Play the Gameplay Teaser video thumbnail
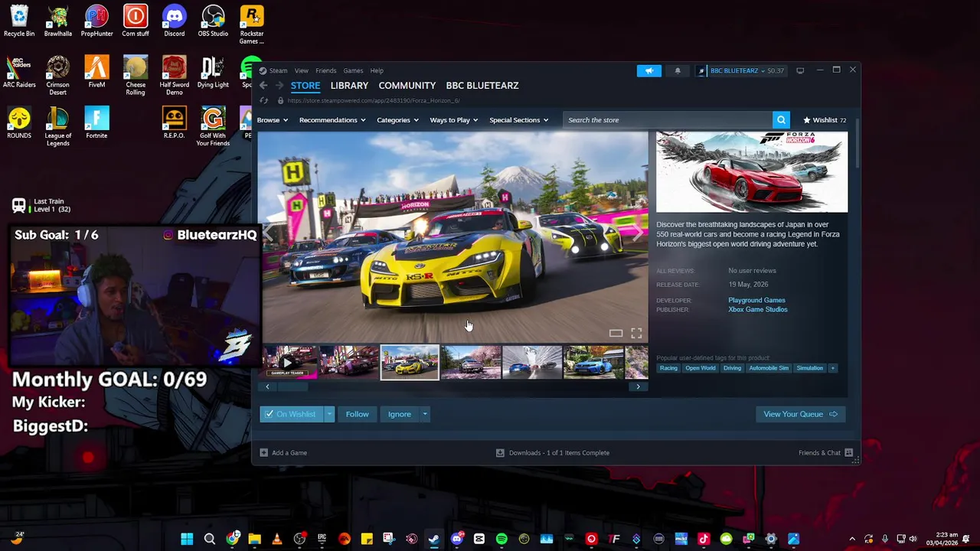Image resolution: width=980 pixels, height=551 pixels. [x=289, y=362]
